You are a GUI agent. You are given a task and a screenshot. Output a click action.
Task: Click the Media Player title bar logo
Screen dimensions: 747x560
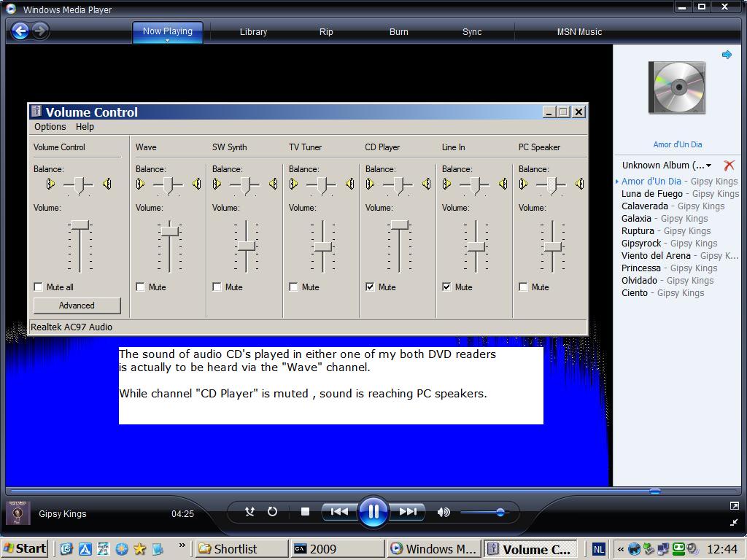pyautogui.click(x=10, y=9)
